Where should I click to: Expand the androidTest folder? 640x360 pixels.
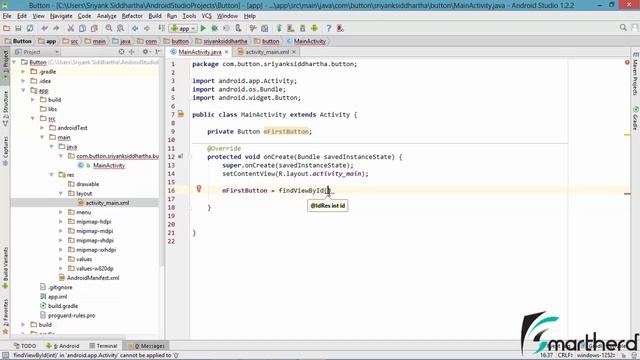coord(42,128)
